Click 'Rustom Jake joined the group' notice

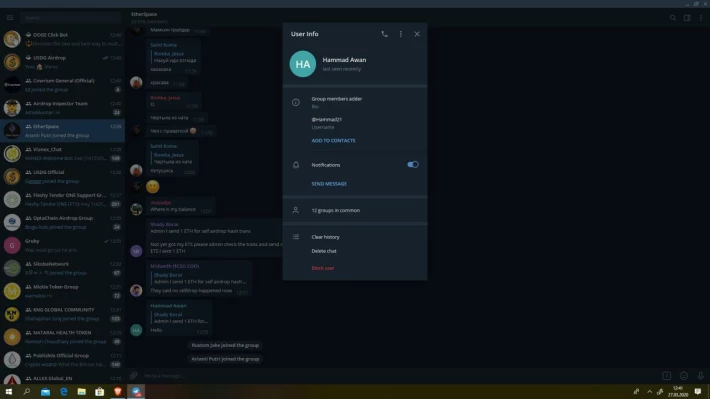pos(225,345)
